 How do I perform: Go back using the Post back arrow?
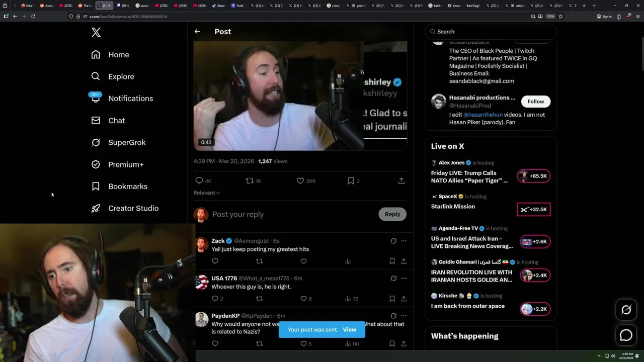click(x=197, y=31)
